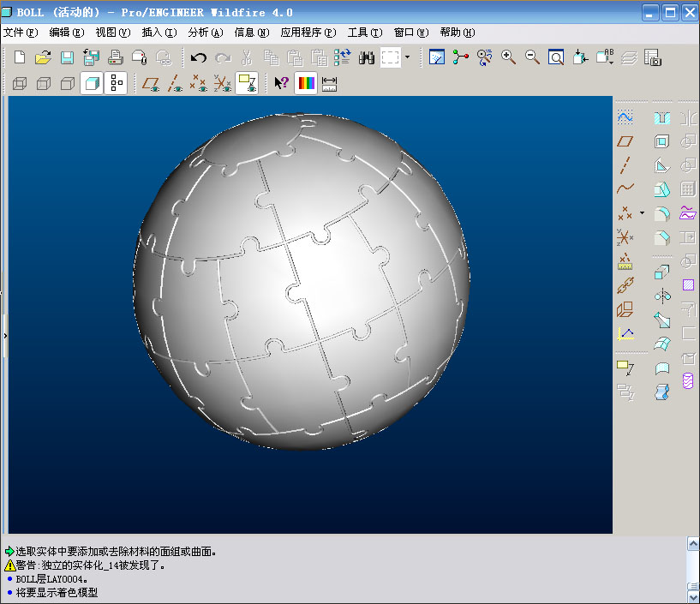Click the Datum Axis tool in right toolbar
The height and width of the screenshot is (604, 700).
(625, 165)
